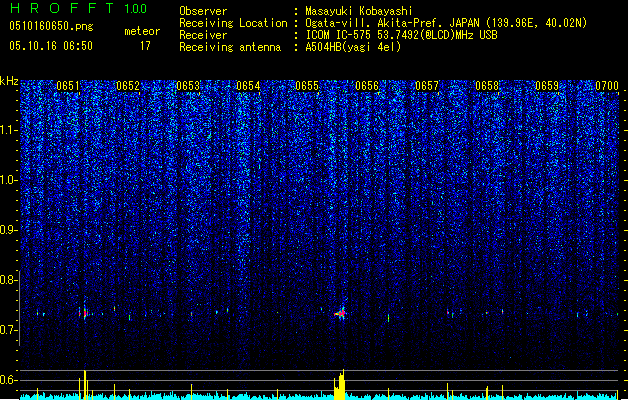Click the 1.1 kHz axis label
This screenshot has width=629, height=400.
9,130
